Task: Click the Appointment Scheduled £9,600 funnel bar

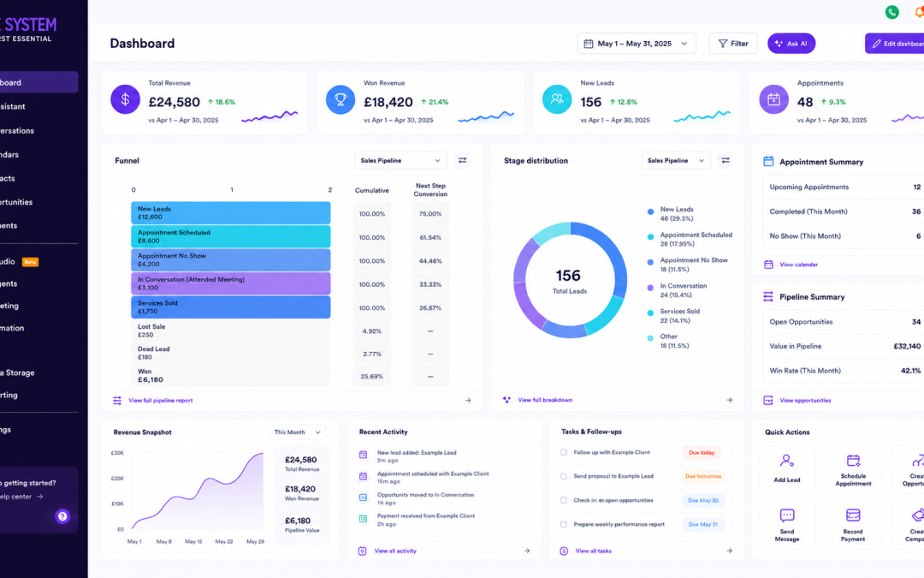Action: coord(230,236)
